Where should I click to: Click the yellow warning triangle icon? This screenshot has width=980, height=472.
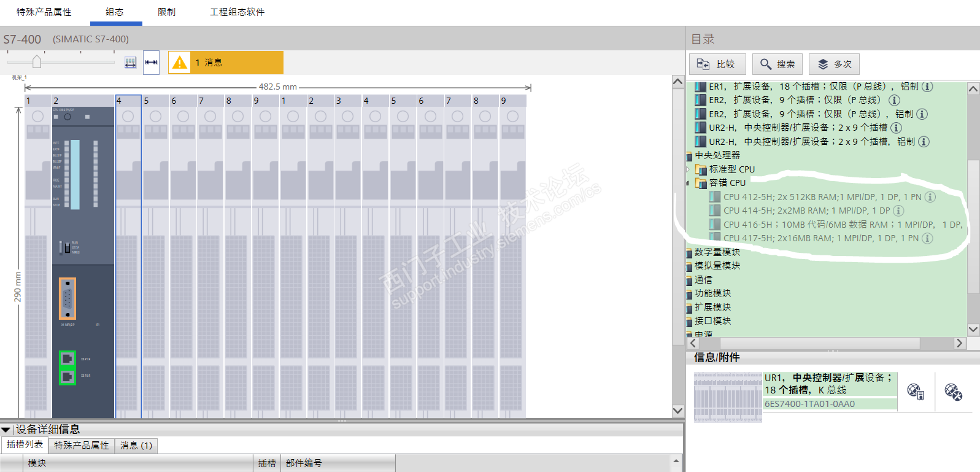[179, 63]
